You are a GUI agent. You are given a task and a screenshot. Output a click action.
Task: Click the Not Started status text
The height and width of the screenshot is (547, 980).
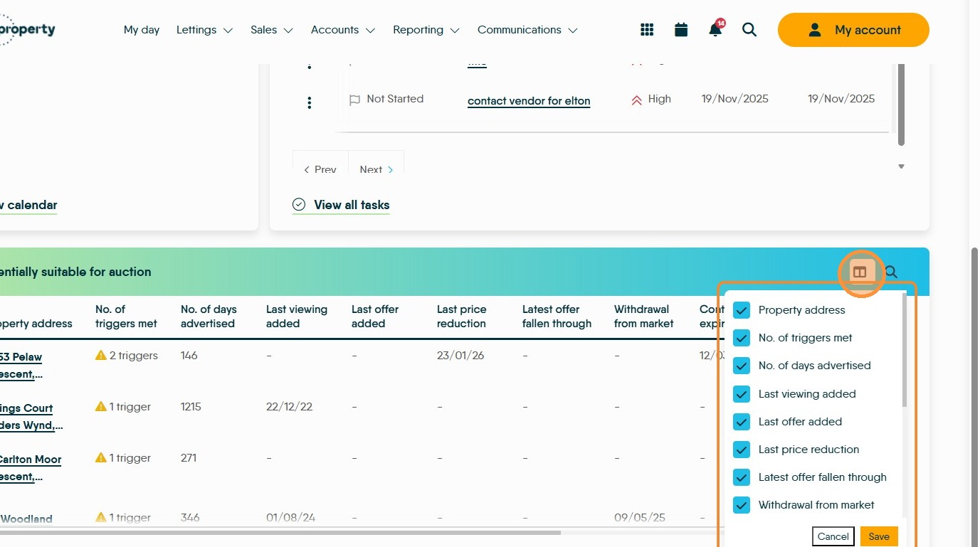pos(395,99)
